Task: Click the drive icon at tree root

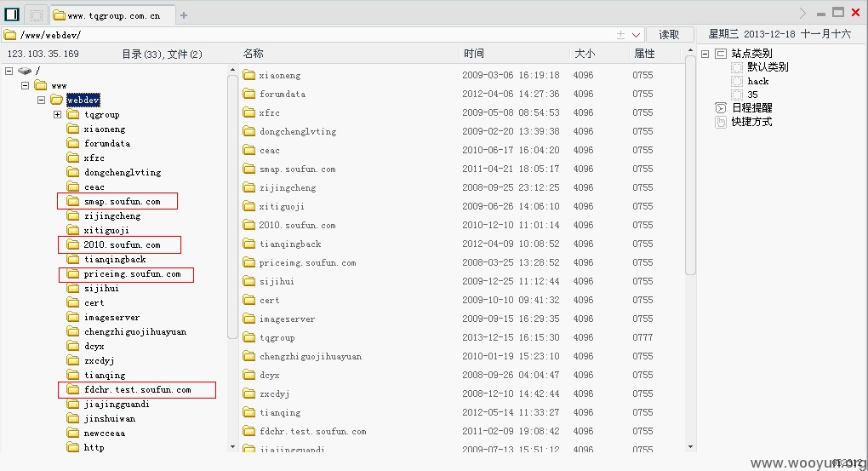Action: 25,71
